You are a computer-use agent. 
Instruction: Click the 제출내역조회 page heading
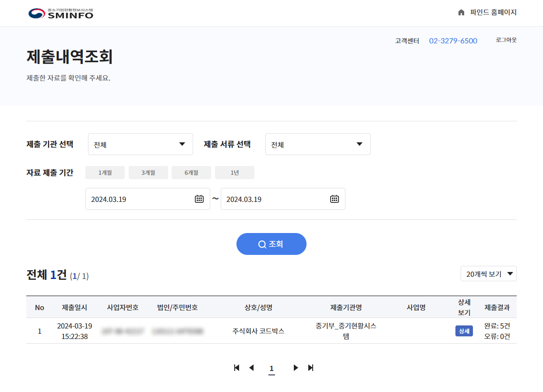pos(70,57)
